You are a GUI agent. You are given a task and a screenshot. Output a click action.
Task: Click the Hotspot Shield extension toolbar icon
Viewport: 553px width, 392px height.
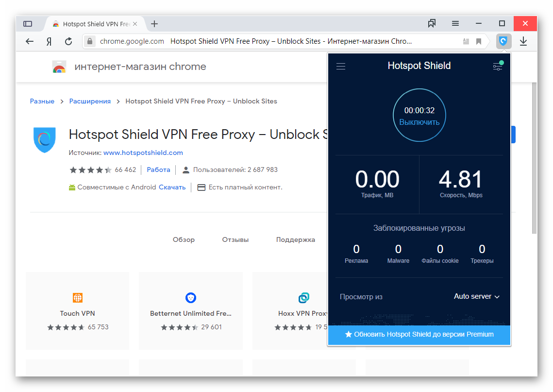coord(503,41)
